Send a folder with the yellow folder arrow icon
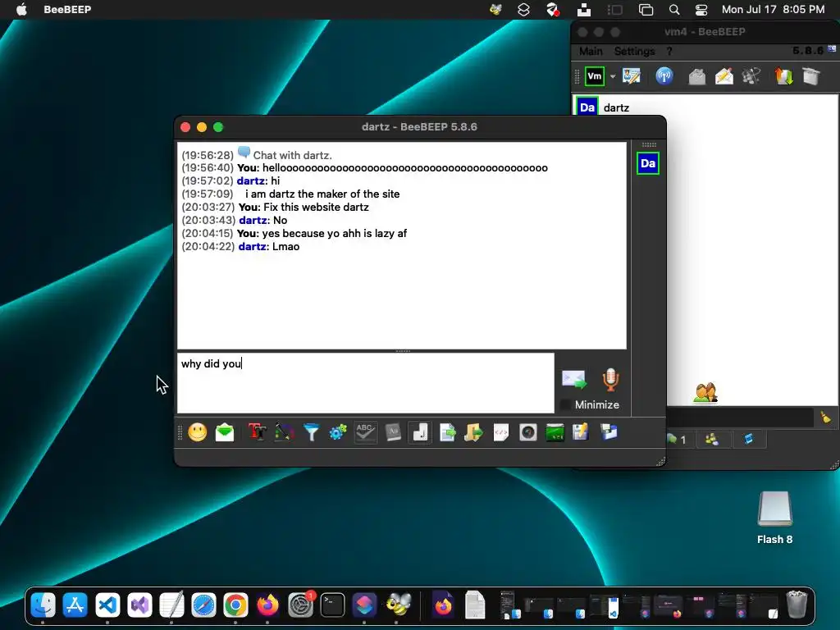This screenshot has width=840, height=630. coord(473,432)
